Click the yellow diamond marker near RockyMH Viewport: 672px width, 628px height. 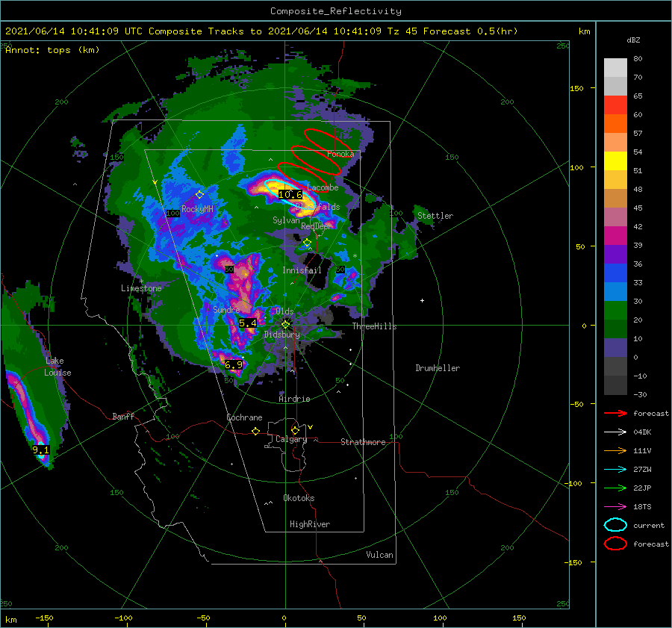click(199, 195)
